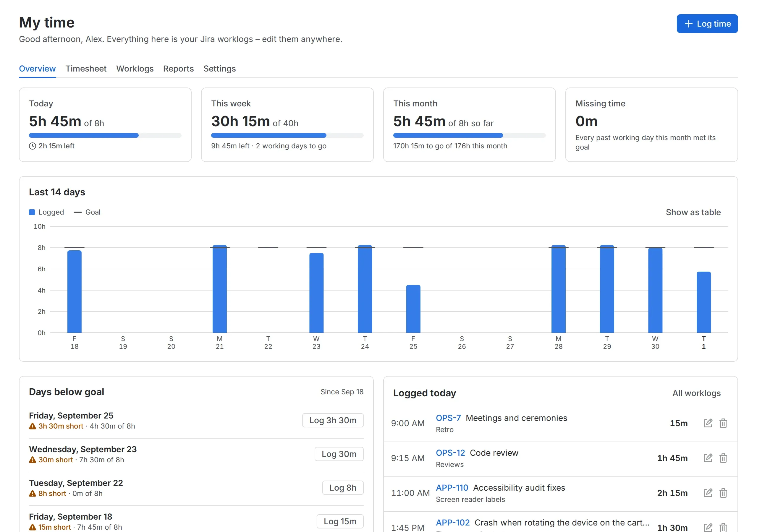The width and height of the screenshot is (757, 532).
Task: Click the This month progress bar
Action: pyautogui.click(x=469, y=135)
